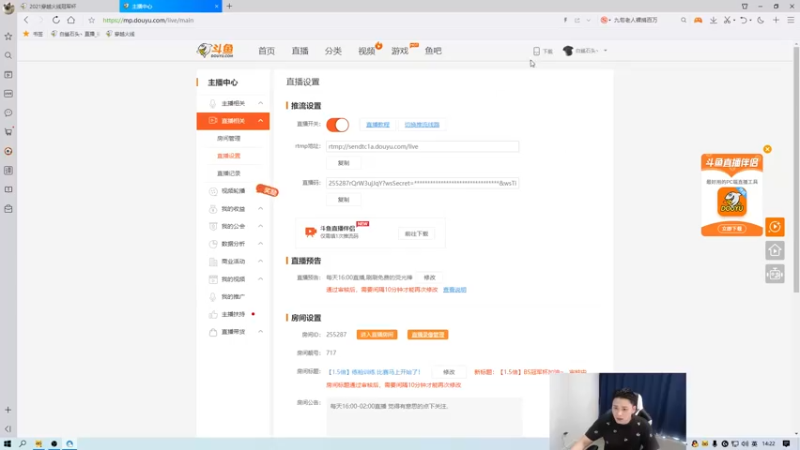Open 我的推广 in sidebar

point(233,296)
